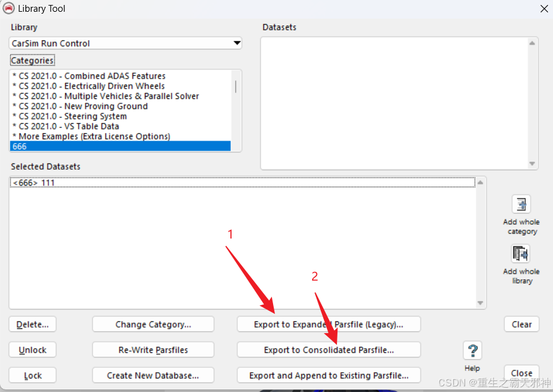Select More Examples (Extra License Options) category
553x392 pixels.
[120, 136]
